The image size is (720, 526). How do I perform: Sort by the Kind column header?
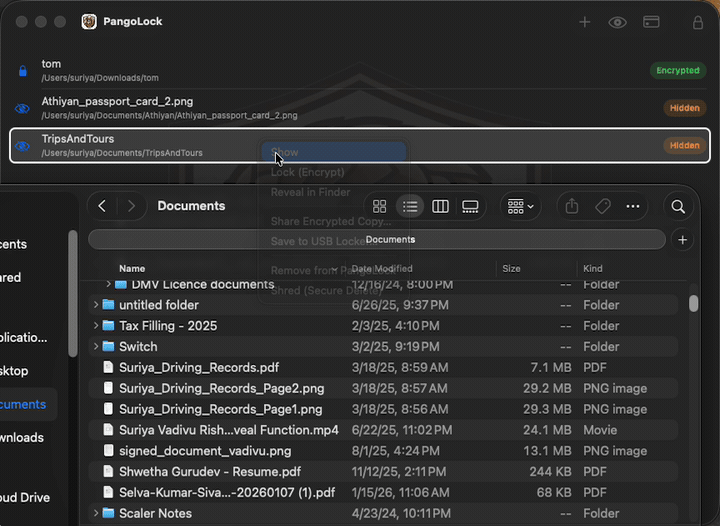(593, 269)
